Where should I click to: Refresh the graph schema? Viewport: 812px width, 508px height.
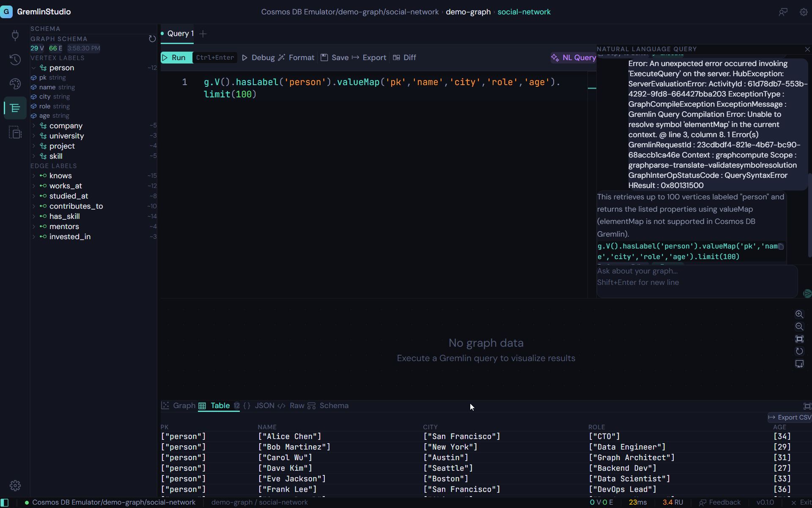(152, 39)
